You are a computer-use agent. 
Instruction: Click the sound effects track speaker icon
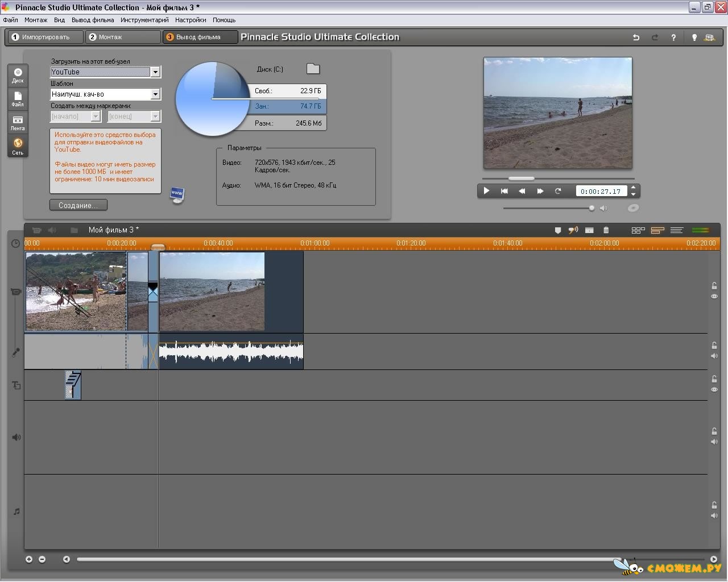pos(16,437)
